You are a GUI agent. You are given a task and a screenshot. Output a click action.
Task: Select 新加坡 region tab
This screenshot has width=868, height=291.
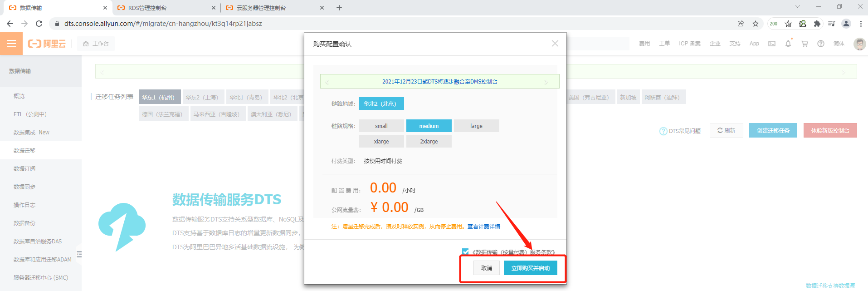(628, 97)
